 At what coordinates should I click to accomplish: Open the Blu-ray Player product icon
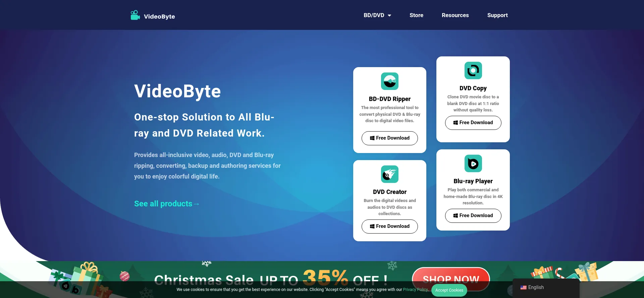pyautogui.click(x=473, y=163)
